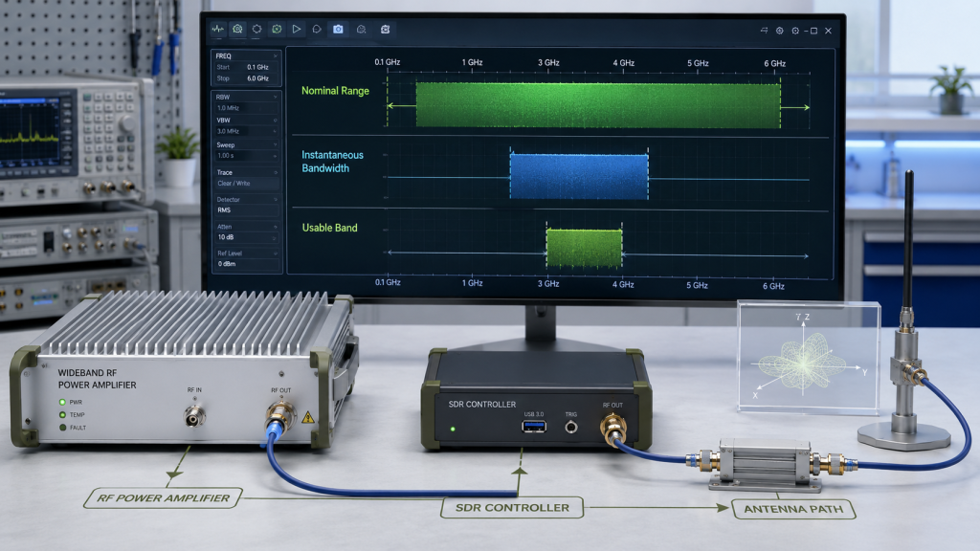
Task: Expand the Detector section chevron
Action: [x=275, y=199]
